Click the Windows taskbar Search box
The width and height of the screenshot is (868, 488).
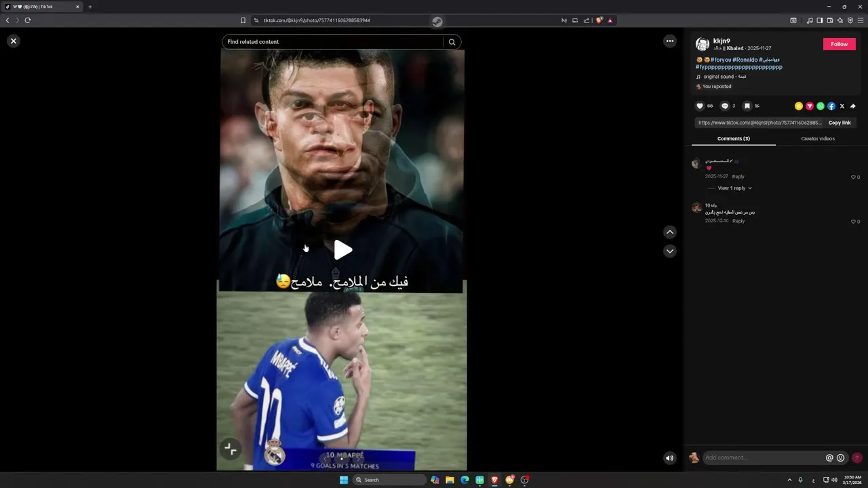(x=389, y=480)
